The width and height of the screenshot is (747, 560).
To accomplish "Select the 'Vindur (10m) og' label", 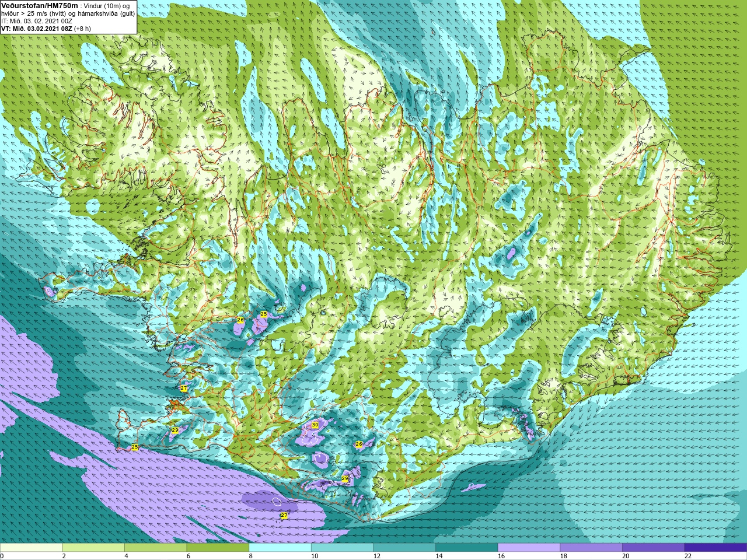I will [107, 6].
